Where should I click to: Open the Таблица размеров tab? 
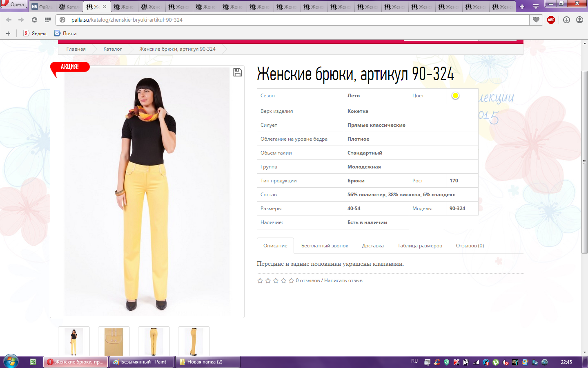419,246
